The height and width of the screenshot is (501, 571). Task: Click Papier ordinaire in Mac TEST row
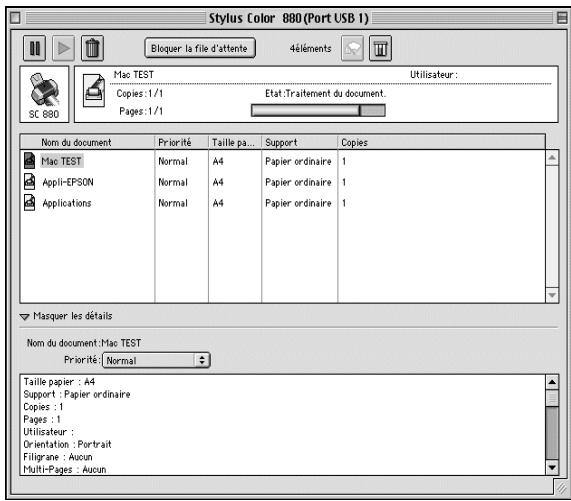298,161
